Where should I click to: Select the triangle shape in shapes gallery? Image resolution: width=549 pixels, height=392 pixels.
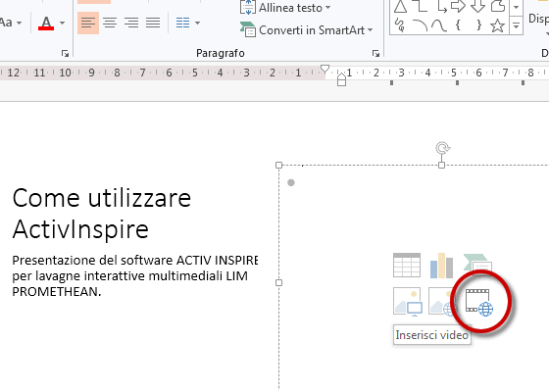[400, 6]
